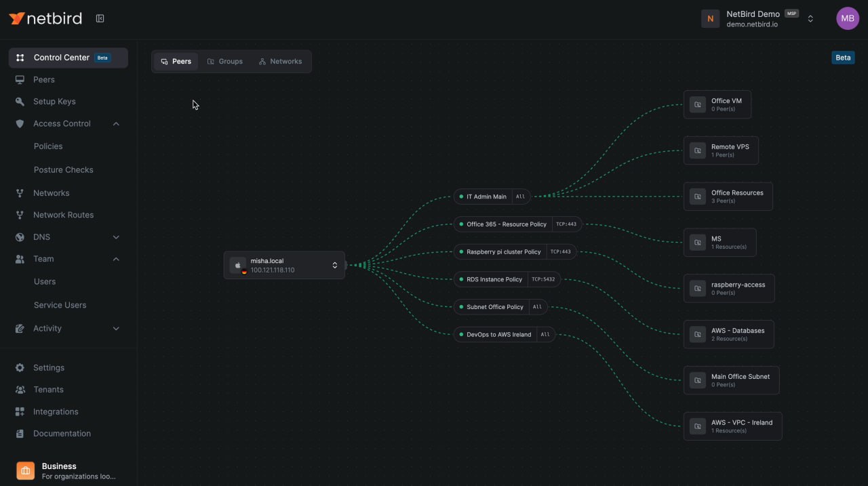Click the sidebar collapse icon beside the logo
The image size is (868, 486).
100,19
